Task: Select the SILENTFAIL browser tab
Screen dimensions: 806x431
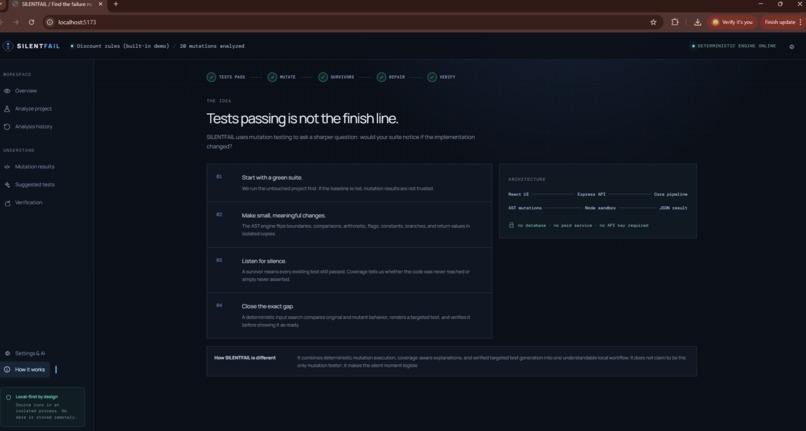Action: [57, 4]
